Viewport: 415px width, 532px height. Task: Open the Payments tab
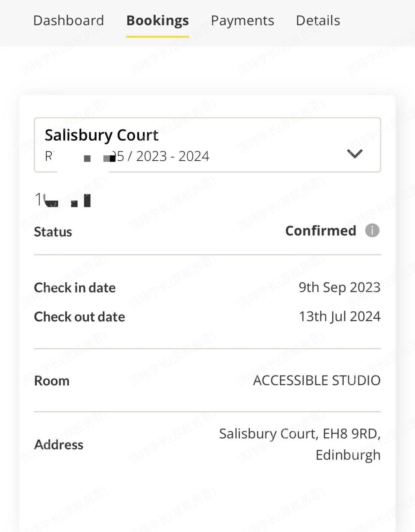(x=243, y=20)
